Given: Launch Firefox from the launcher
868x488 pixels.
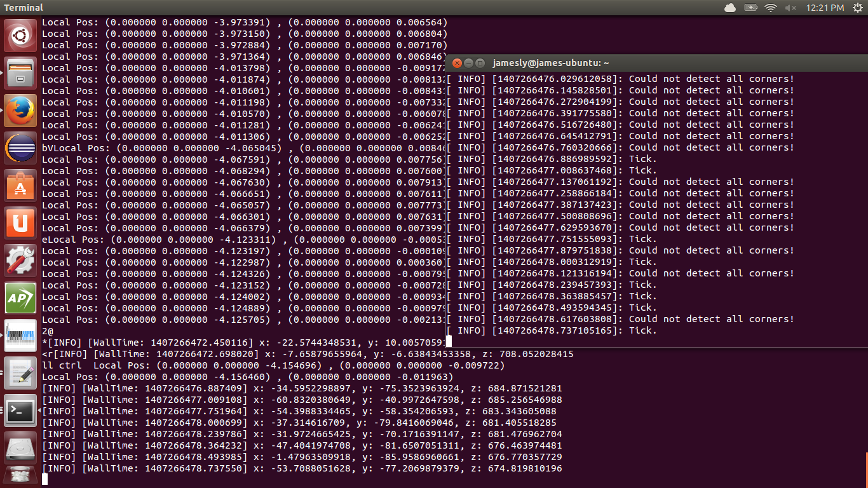Looking at the screenshot, I should [x=20, y=111].
